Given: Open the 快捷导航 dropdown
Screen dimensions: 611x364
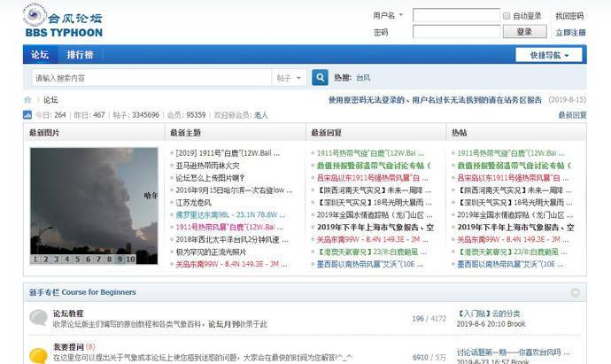Looking at the screenshot, I should [549, 55].
